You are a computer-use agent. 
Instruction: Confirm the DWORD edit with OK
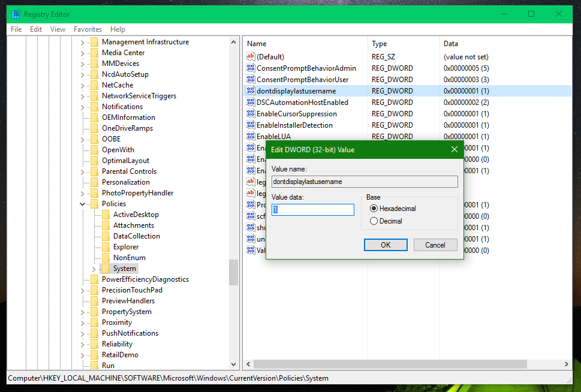coord(386,245)
